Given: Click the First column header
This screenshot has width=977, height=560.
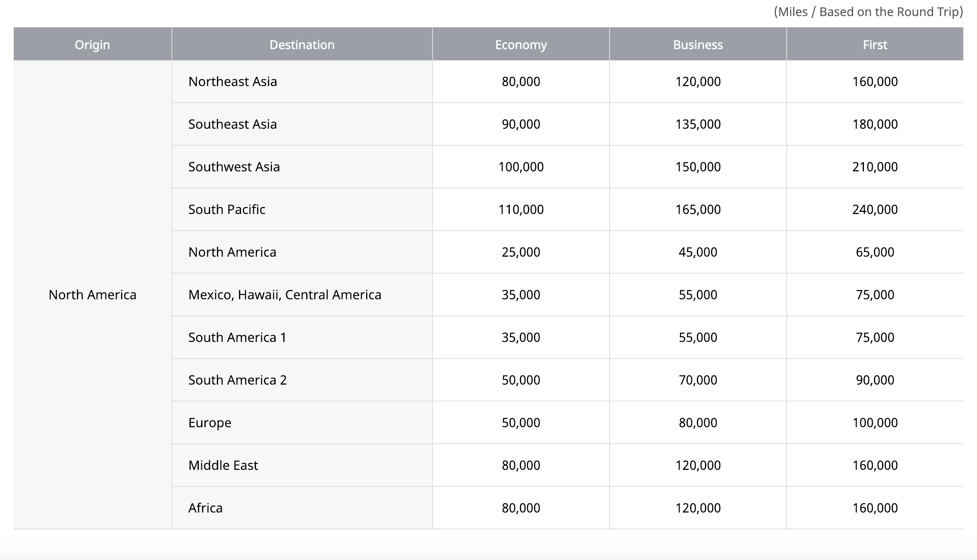Looking at the screenshot, I should (x=875, y=45).
